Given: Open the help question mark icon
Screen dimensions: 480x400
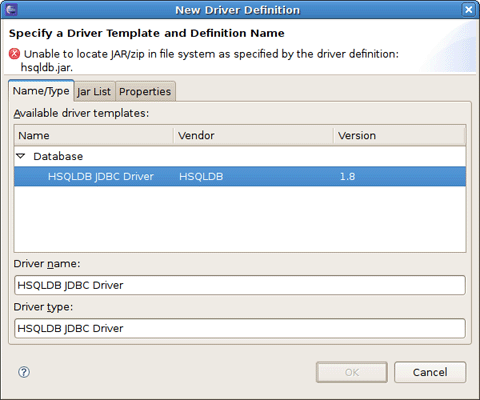Looking at the screenshot, I should (x=24, y=372).
